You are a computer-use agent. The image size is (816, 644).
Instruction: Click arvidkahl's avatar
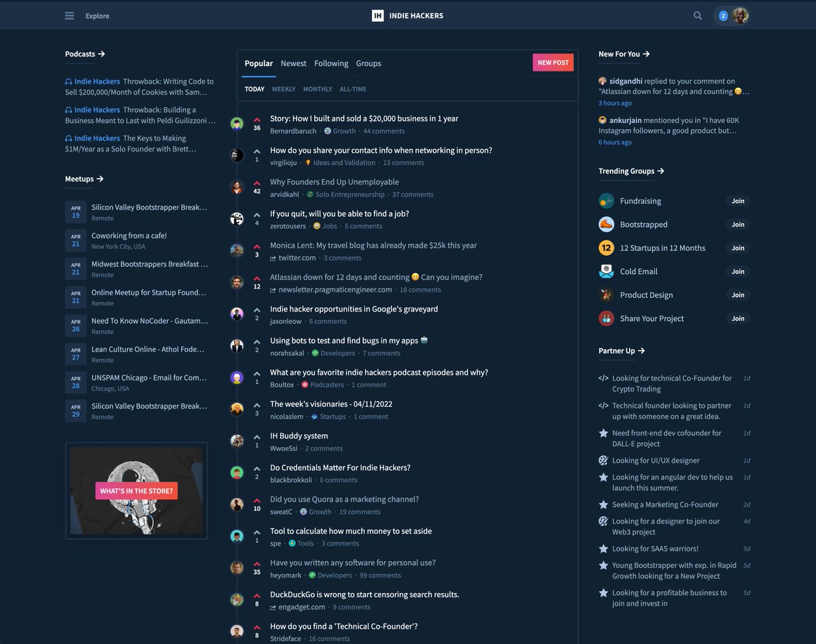(x=237, y=187)
